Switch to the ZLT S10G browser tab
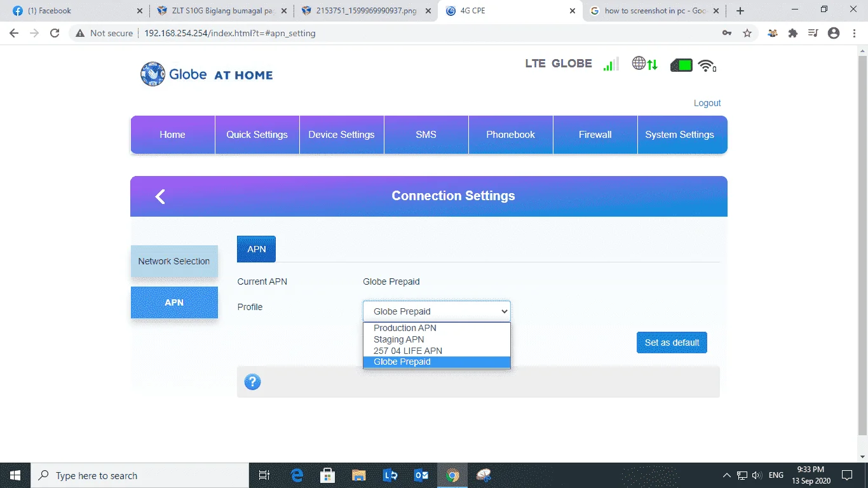 point(222,11)
